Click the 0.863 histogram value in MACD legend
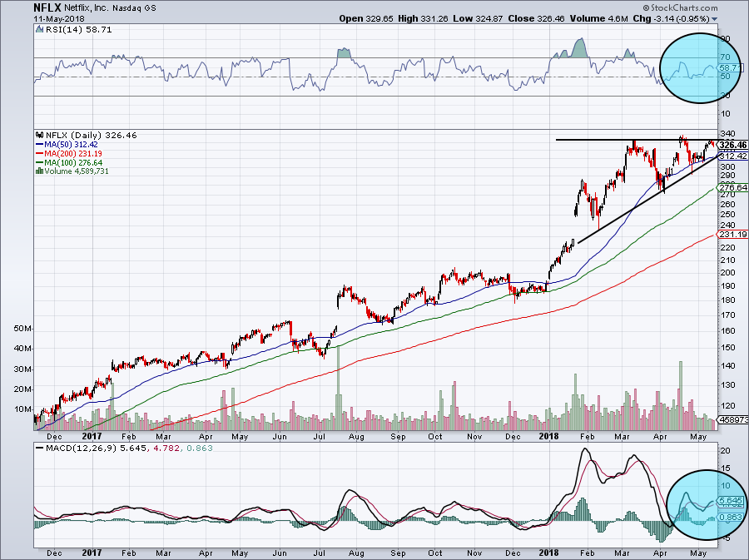749x560 pixels. tap(200, 448)
